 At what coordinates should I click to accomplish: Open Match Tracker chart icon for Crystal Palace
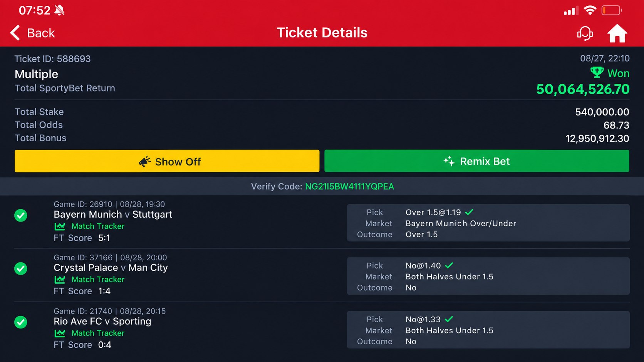pyautogui.click(x=60, y=279)
